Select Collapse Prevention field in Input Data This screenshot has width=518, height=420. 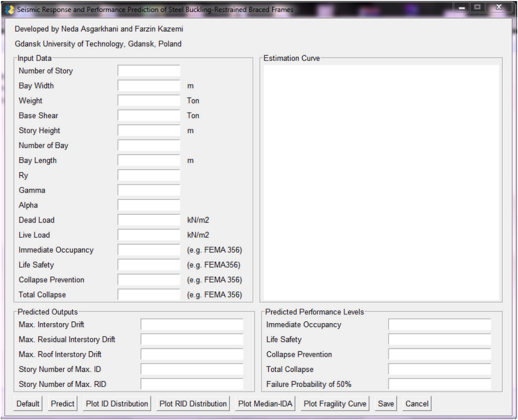149,280
